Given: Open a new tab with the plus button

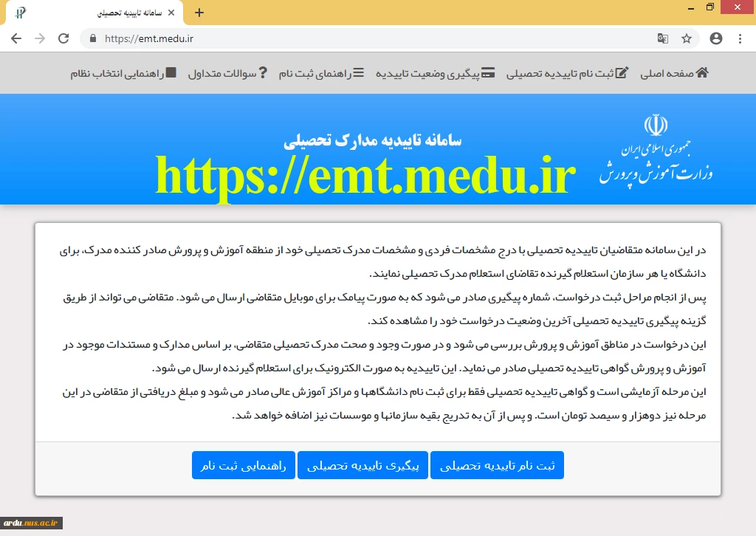Looking at the screenshot, I should pyautogui.click(x=199, y=13).
